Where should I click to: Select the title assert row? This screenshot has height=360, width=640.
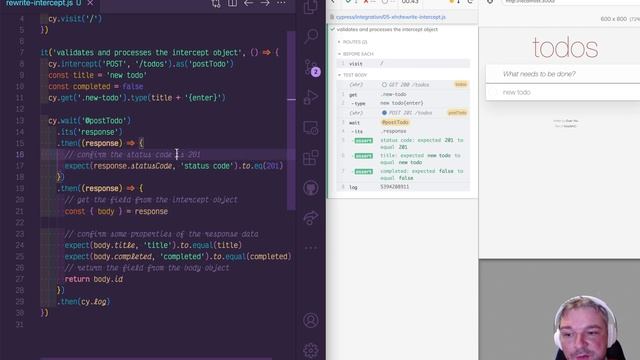[403, 159]
